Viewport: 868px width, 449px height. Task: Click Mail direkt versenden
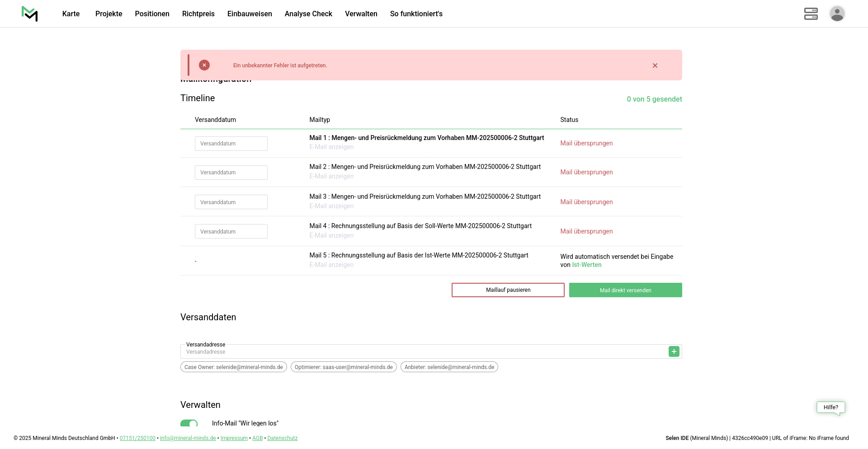[625, 290]
